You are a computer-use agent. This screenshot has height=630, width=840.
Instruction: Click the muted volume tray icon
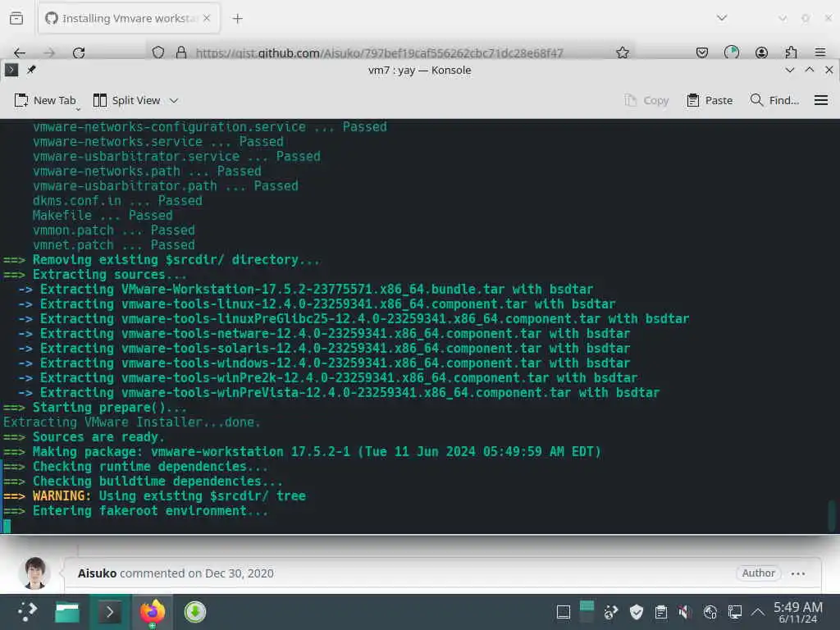point(685,612)
